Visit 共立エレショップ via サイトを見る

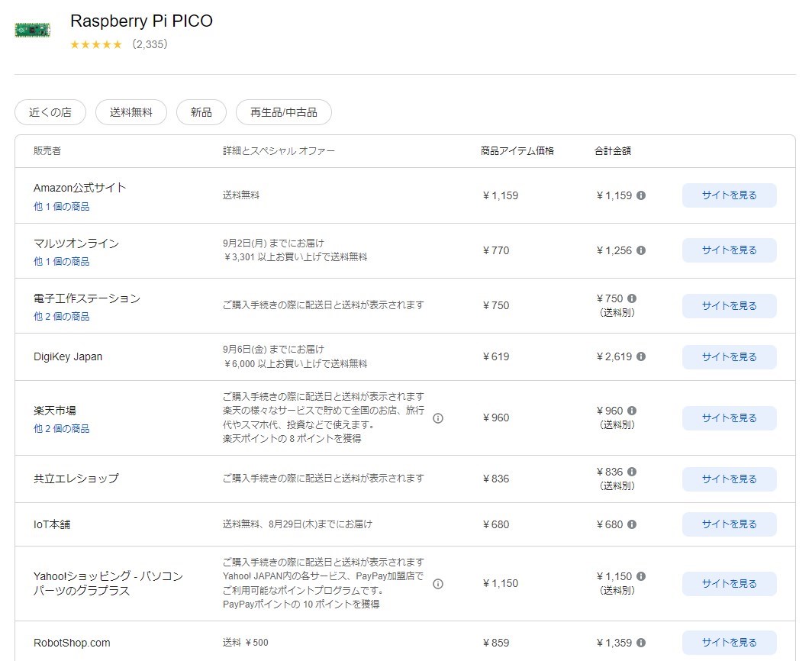(729, 479)
